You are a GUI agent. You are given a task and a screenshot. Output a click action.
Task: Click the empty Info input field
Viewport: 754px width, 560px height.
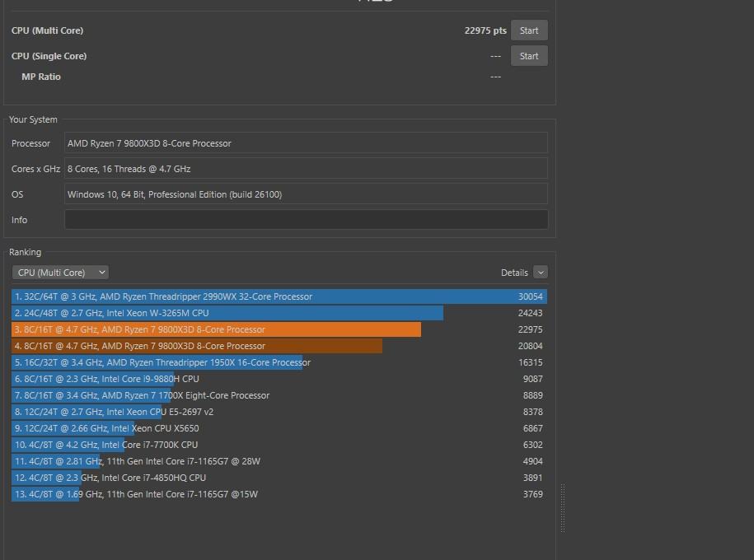[x=307, y=220]
